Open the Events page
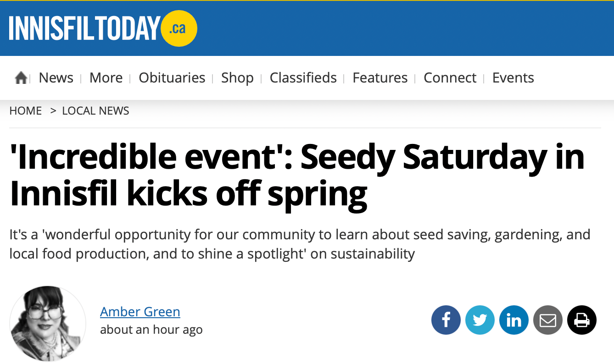Image resolution: width=614 pixels, height=364 pixels. [x=513, y=78]
